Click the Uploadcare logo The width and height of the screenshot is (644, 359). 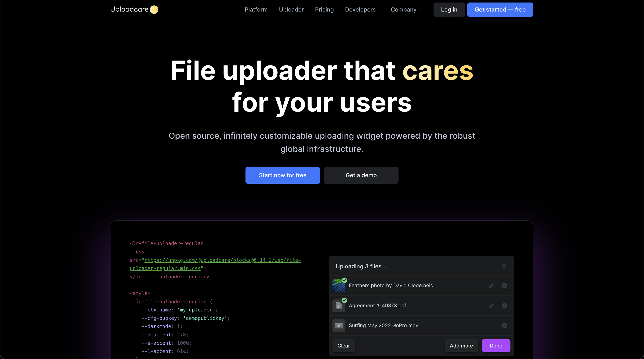click(134, 9)
